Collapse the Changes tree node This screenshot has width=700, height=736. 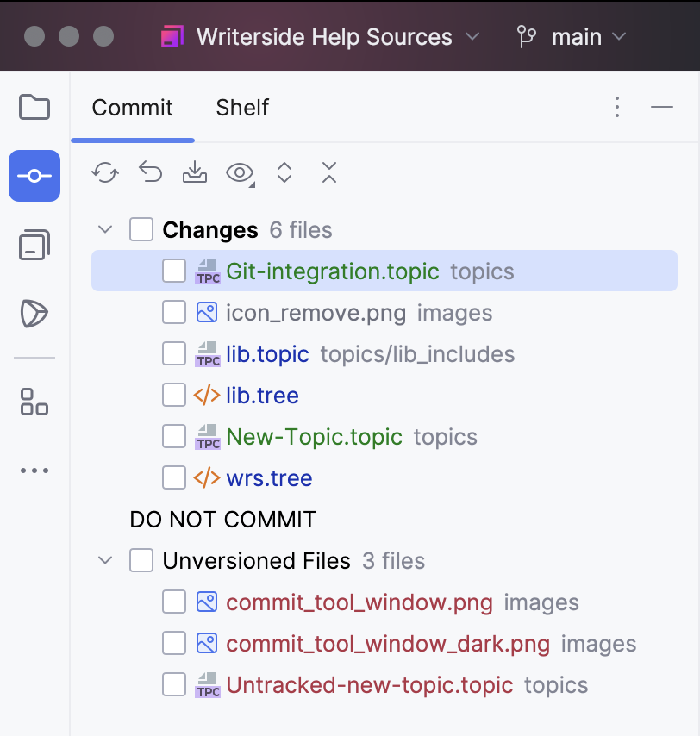point(104,229)
